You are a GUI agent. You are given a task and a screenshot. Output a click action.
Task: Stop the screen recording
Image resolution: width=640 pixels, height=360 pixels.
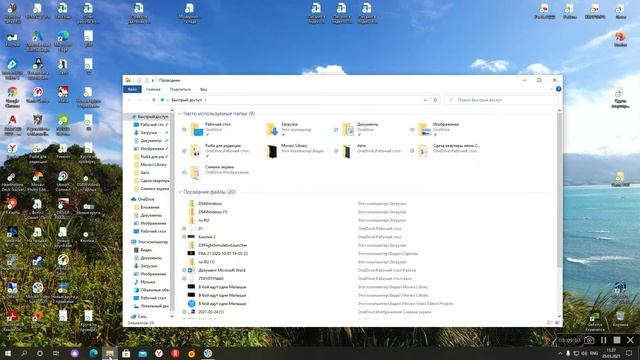point(617,340)
